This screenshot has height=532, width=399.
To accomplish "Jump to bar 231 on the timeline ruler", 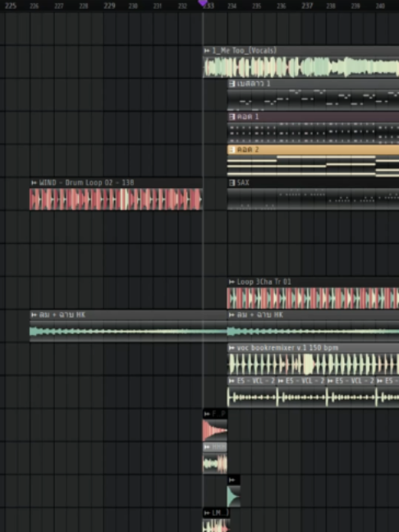I will [x=158, y=6].
